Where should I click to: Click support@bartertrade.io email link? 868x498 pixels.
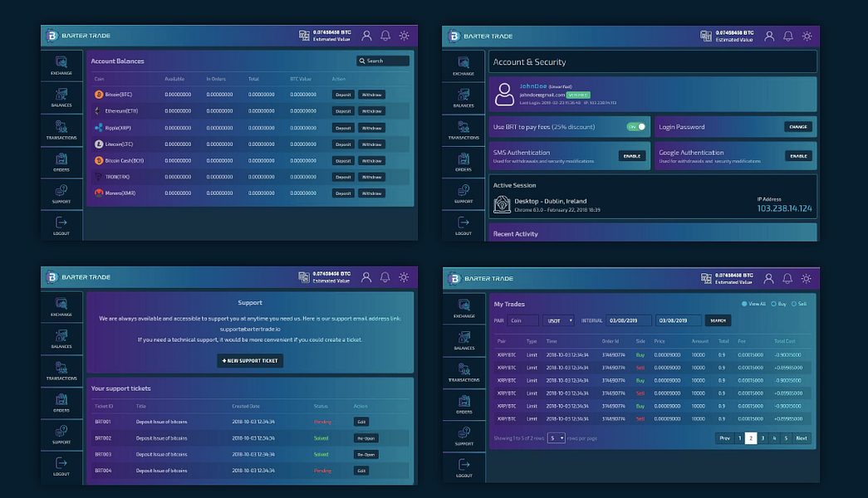click(x=250, y=330)
